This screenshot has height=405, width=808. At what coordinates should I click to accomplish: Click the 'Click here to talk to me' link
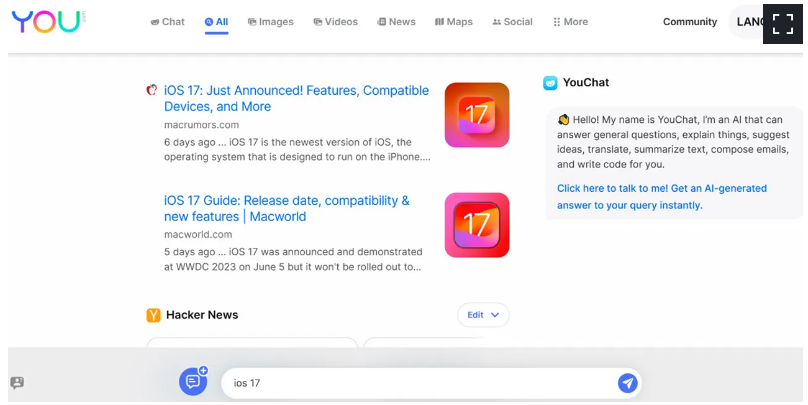[662, 197]
